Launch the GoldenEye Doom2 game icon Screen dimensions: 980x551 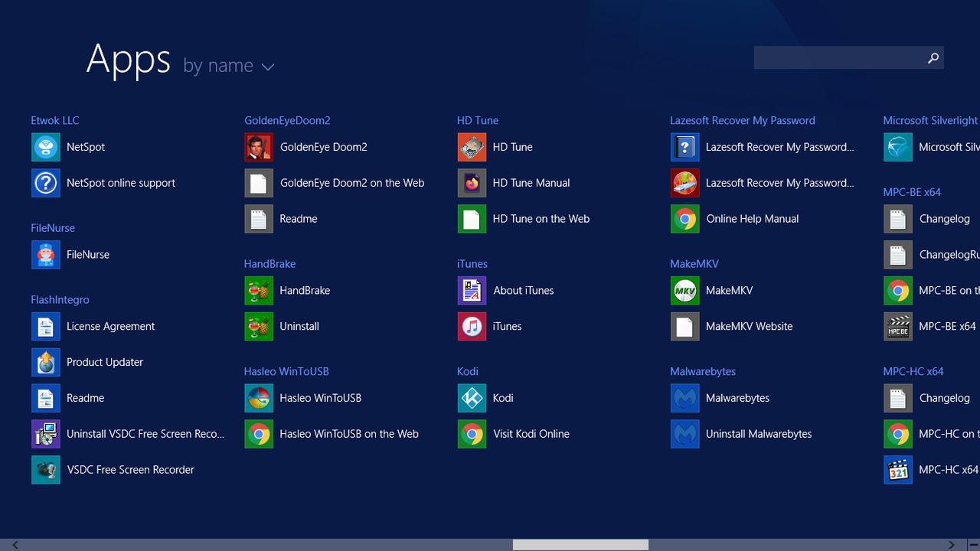coord(259,147)
